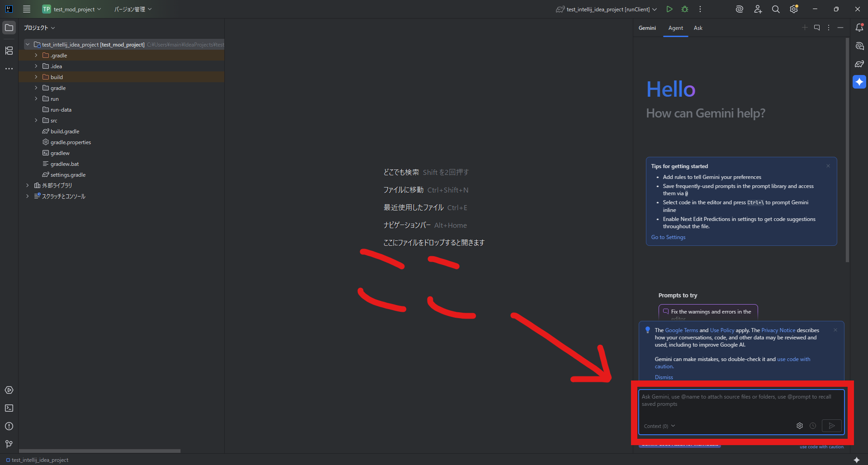Open the Gemini tool window icon
Screen dimensions: 868x465
click(859, 82)
